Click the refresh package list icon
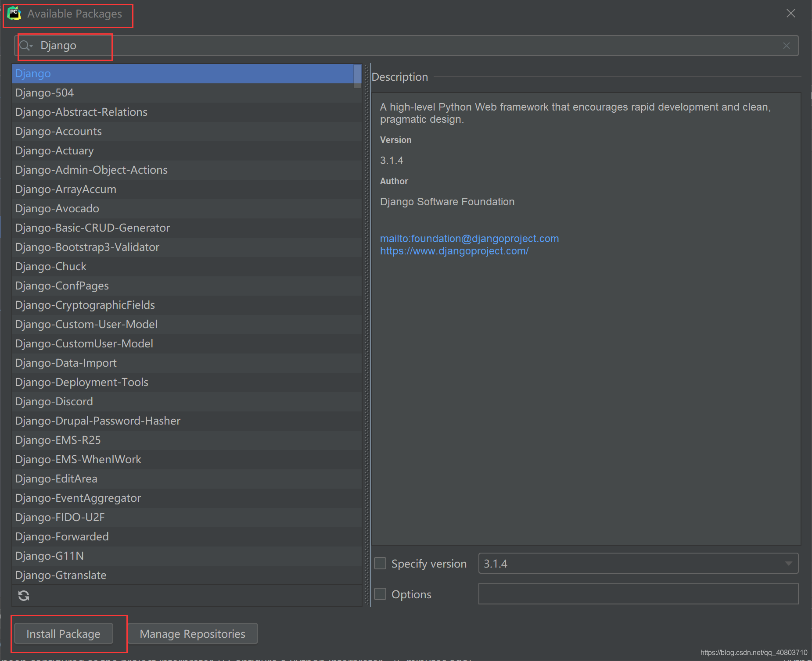Screen dimensions: 812x661 pyautogui.click(x=24, y=596)
